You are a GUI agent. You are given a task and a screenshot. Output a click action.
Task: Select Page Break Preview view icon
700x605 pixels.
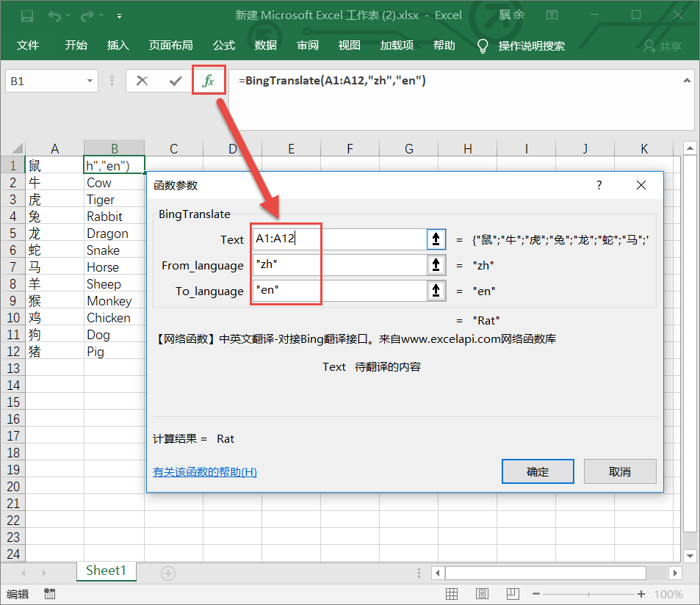pos(512,593)
